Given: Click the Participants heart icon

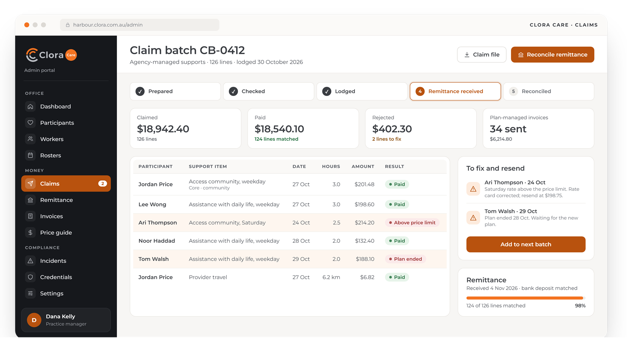Looking at the screenshot, I should pos(30,123).
